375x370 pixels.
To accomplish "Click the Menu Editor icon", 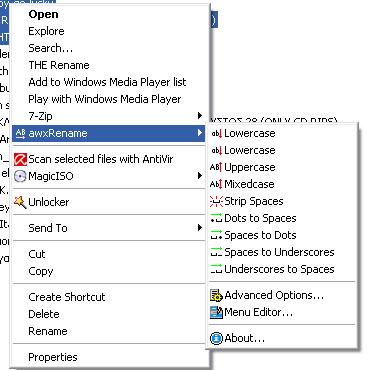I will (216, 312).
